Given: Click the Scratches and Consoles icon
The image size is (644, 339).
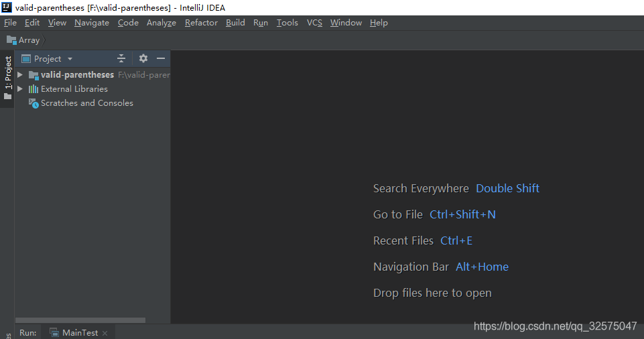Looking at the screenshot, I should [x=34, y=103].
